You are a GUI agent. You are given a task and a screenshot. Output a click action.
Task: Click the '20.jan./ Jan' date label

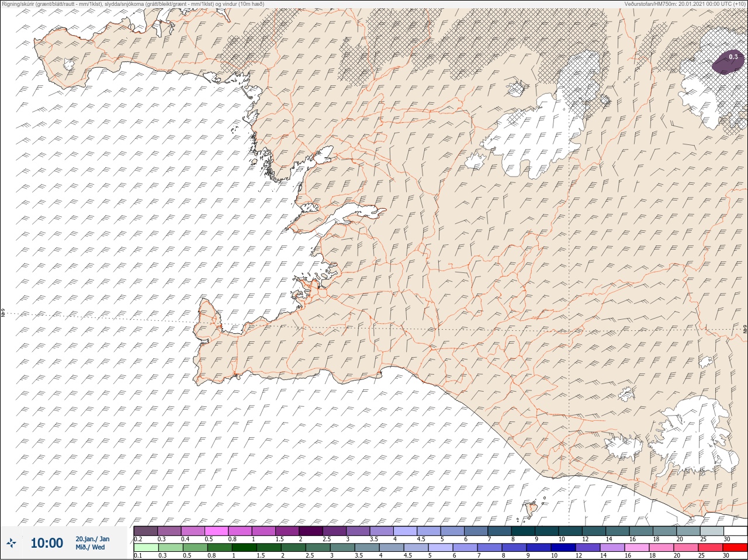pyautogui.click(x=92, y=539)
